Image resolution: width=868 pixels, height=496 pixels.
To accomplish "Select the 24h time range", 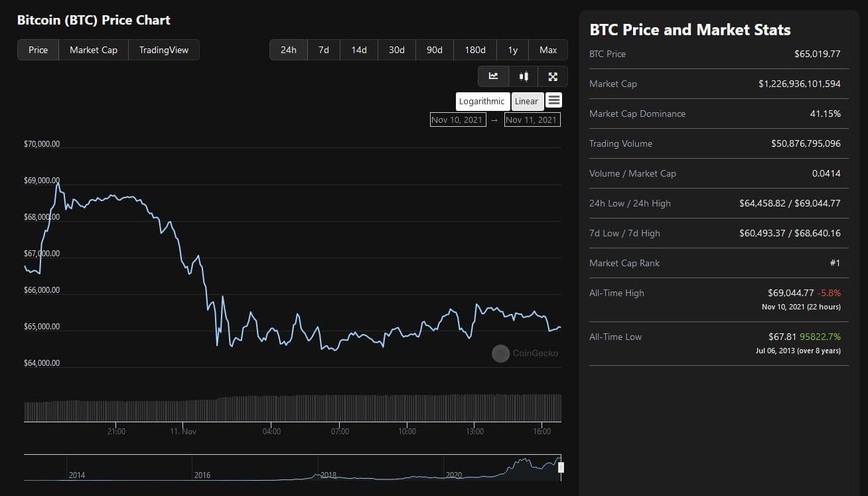I will tap(289, 50).
